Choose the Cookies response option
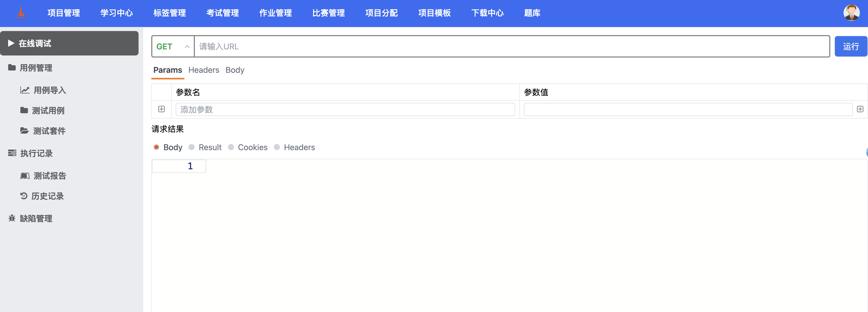The height and width of the screenshot is (312, 868). (x=231, y=147)
